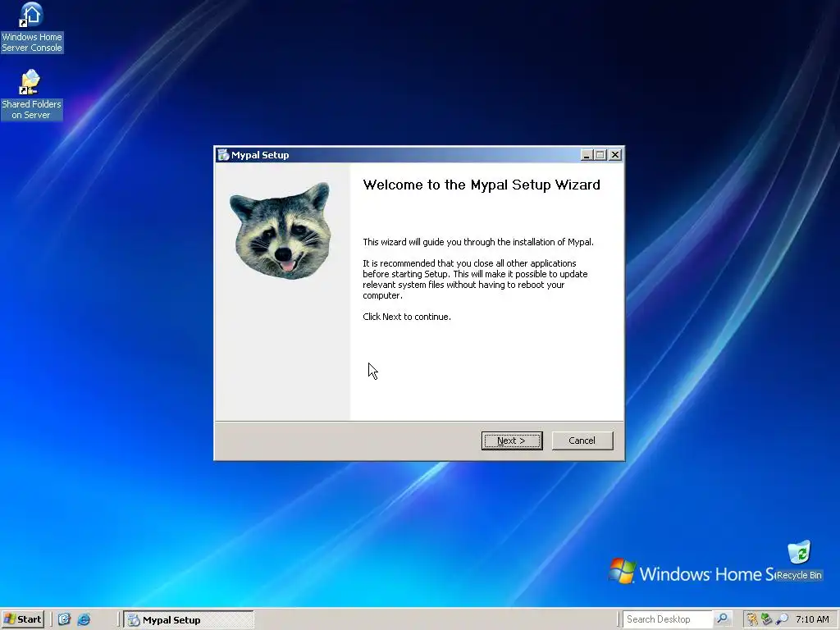Close the Mypal Setup window
The image size is (840, 630).
click(x=615, y=155)
